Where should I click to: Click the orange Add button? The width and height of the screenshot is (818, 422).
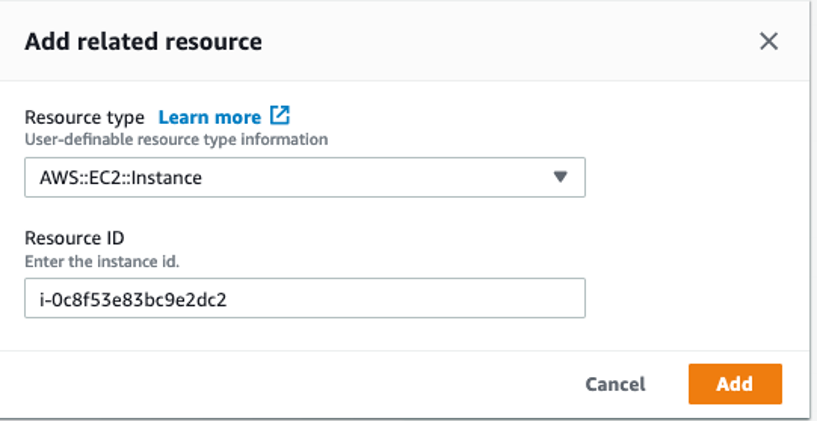[x=734, y=384]
